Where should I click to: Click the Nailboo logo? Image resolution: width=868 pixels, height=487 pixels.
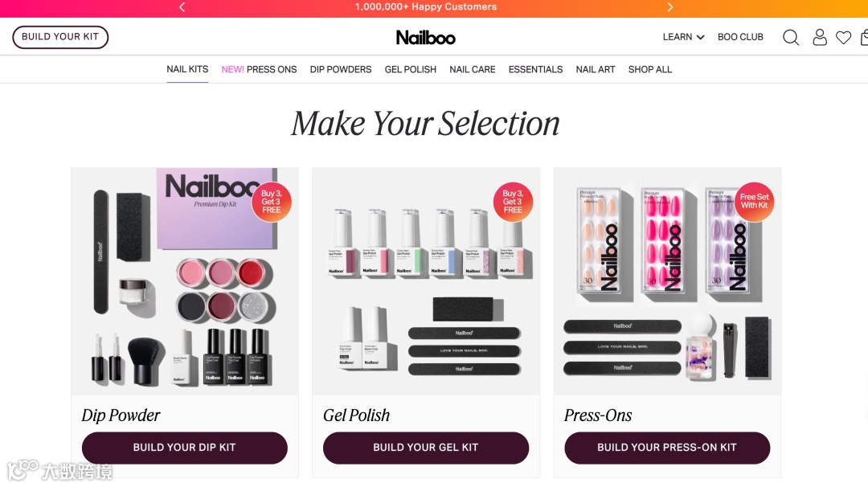(426, 38)
